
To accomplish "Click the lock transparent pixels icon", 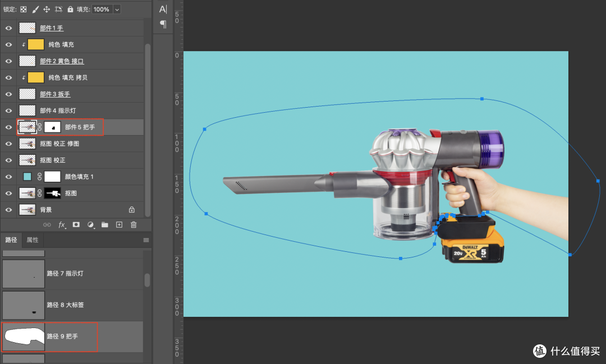I will pos(24,10).
